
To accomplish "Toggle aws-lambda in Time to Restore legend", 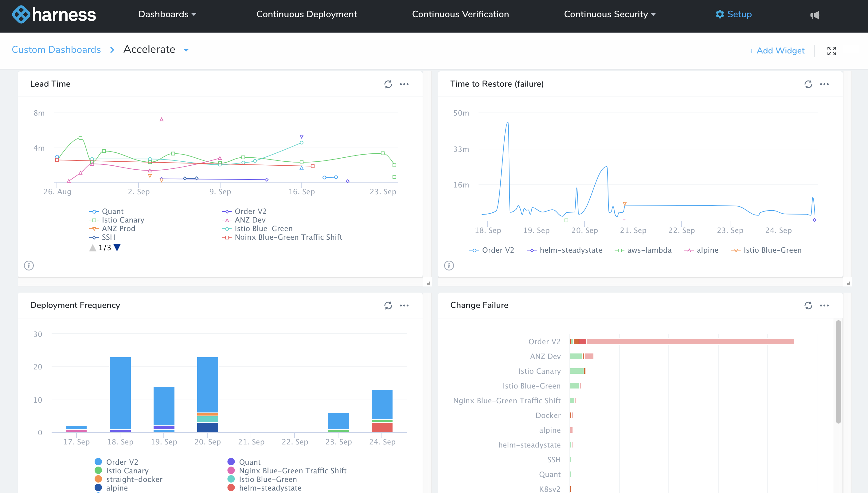I will (x=643, y=250).
